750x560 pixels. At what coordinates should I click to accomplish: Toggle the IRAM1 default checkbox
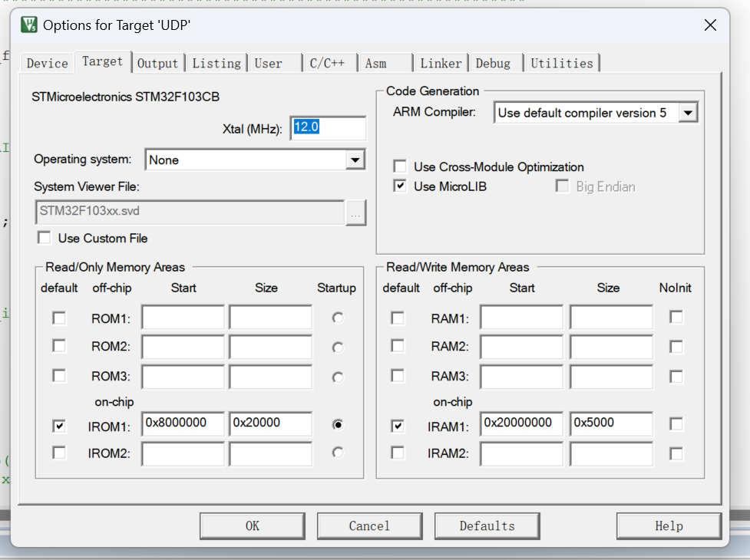tap(398, 426)
